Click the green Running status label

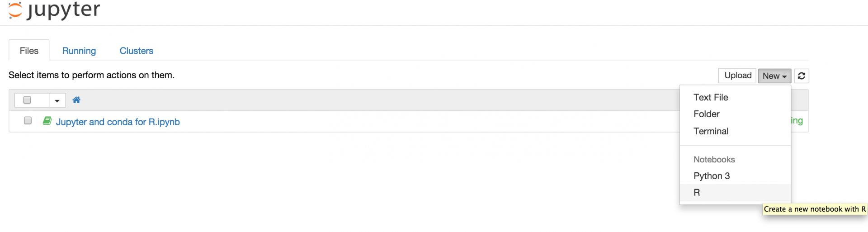[797, 121]
